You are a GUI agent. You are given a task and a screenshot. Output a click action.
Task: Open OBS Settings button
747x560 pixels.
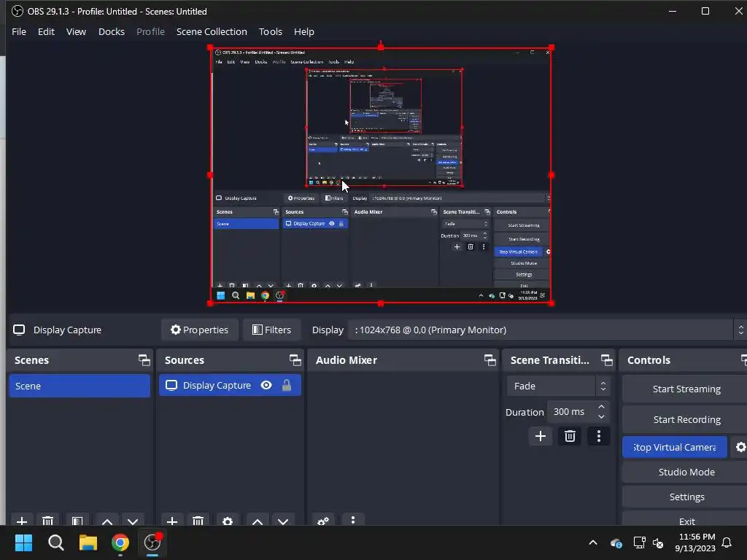click(686, 497)
